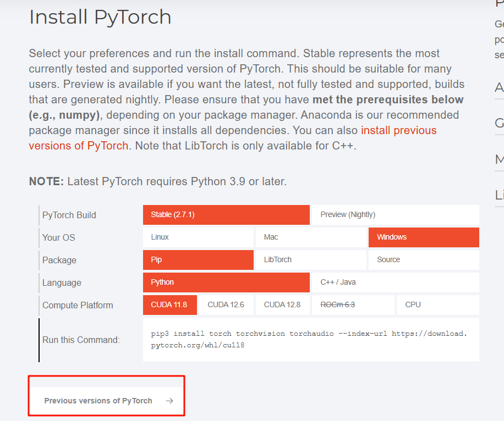504x421 pixels.
Task: Choose CPU as compute platform
Action: tap(437, 304)
